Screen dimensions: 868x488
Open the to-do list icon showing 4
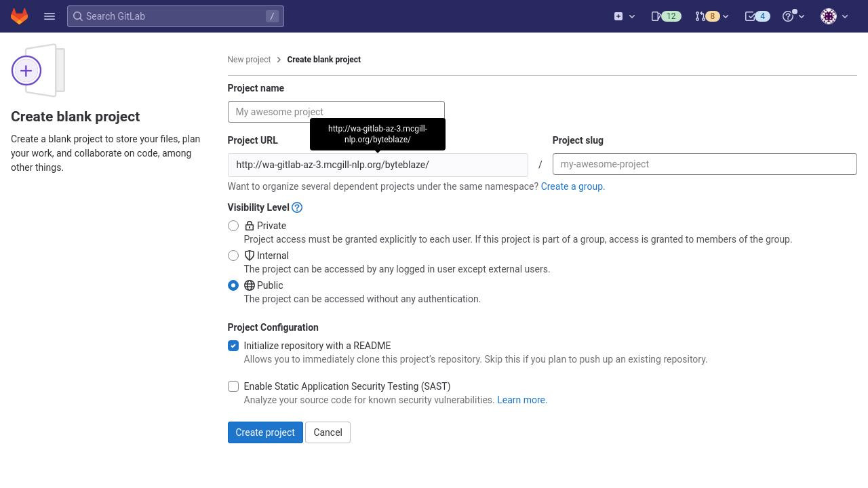pyautogui.click(x=757, y=16)
